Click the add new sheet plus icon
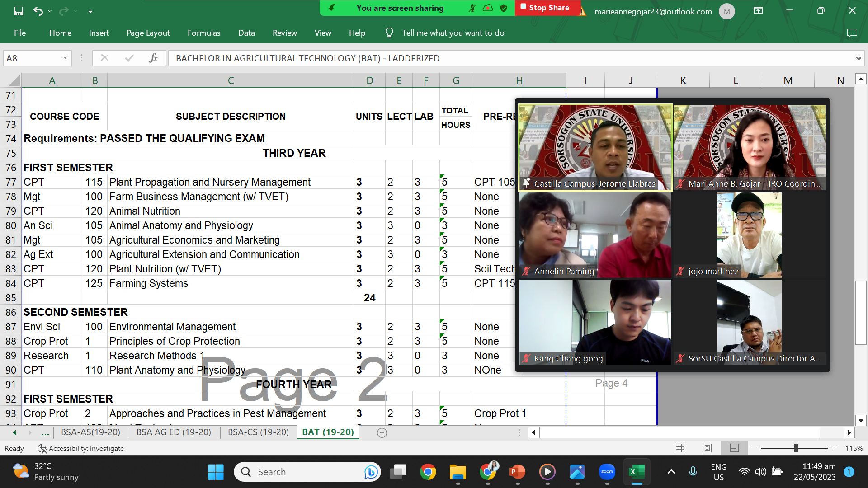 coord(382,433)
